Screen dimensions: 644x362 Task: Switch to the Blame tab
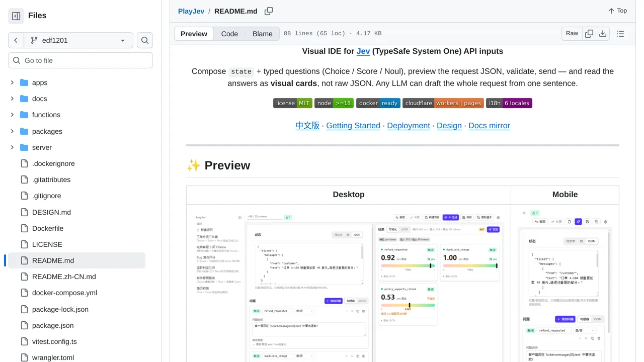[263, 34]
